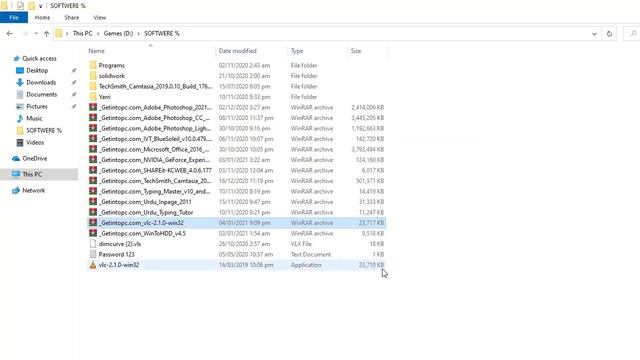Select Adobe_Photoshop_CC archive icon
This screenshot has width=640, height=360.
coord(93,118)
